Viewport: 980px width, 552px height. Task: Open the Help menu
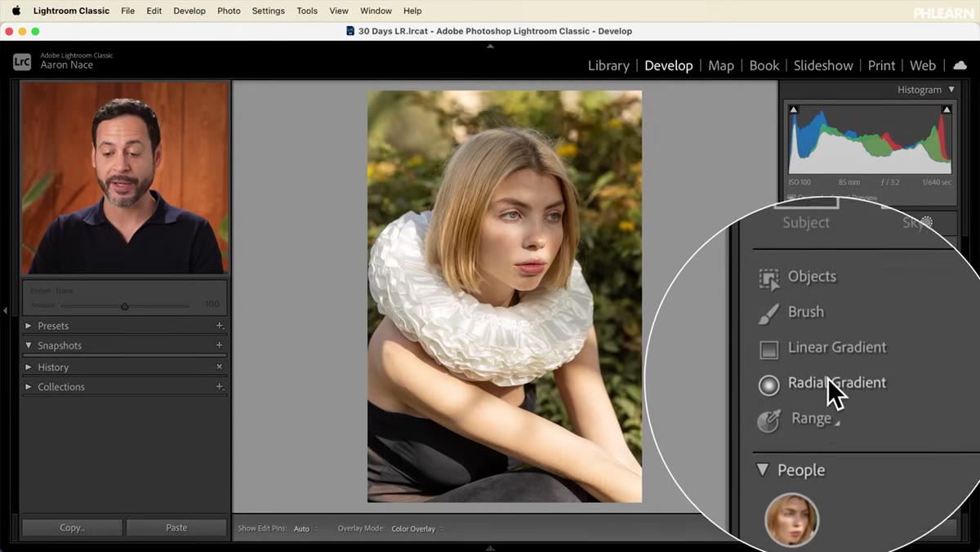click(413, 11)
